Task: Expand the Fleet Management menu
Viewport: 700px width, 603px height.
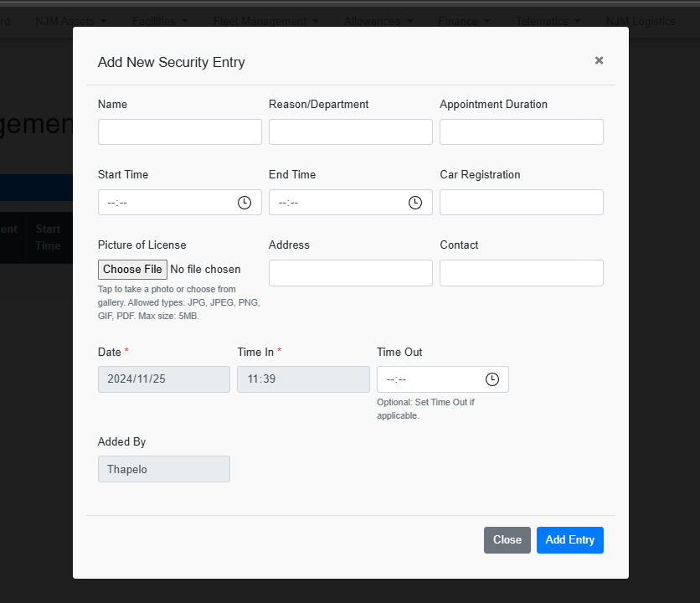Action: (x=265, y=21)
